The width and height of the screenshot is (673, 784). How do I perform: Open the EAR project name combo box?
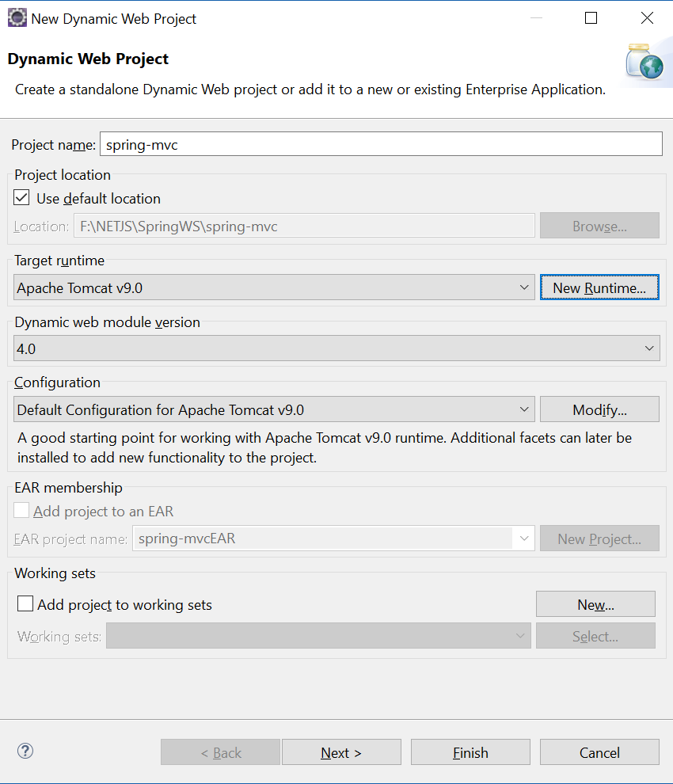522,539
